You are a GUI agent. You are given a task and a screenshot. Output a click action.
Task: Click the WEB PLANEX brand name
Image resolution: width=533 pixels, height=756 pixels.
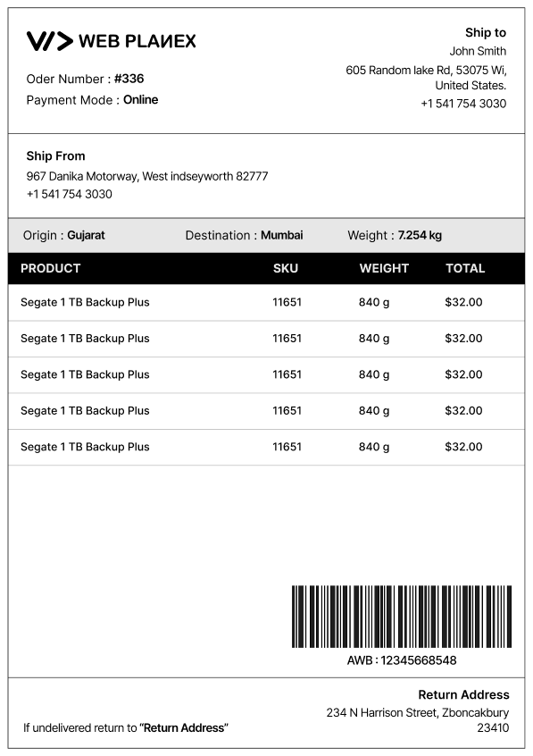[137, 41]
